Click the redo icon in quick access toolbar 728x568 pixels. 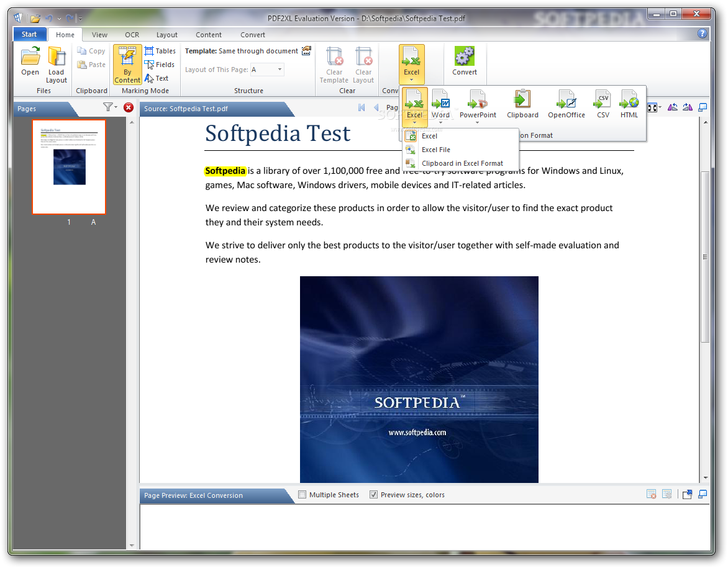70,19
